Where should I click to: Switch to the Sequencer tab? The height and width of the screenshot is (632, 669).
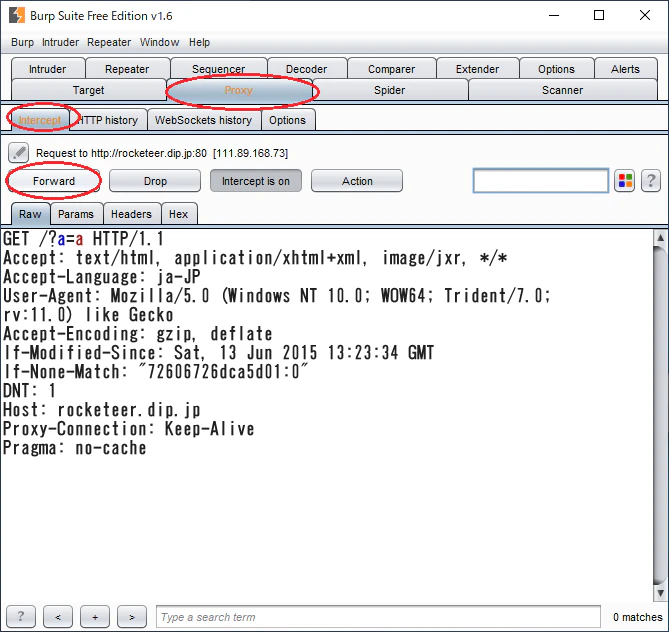(x=218, y=68)
